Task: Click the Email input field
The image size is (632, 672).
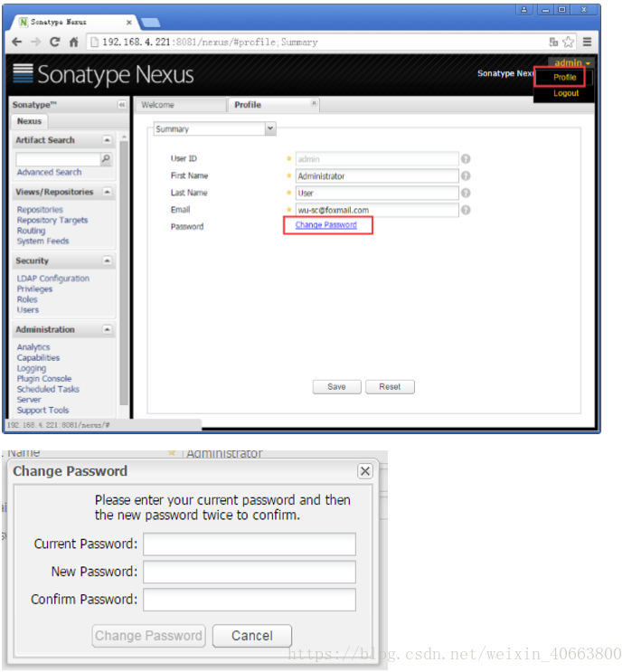Action: pos(377,210)
